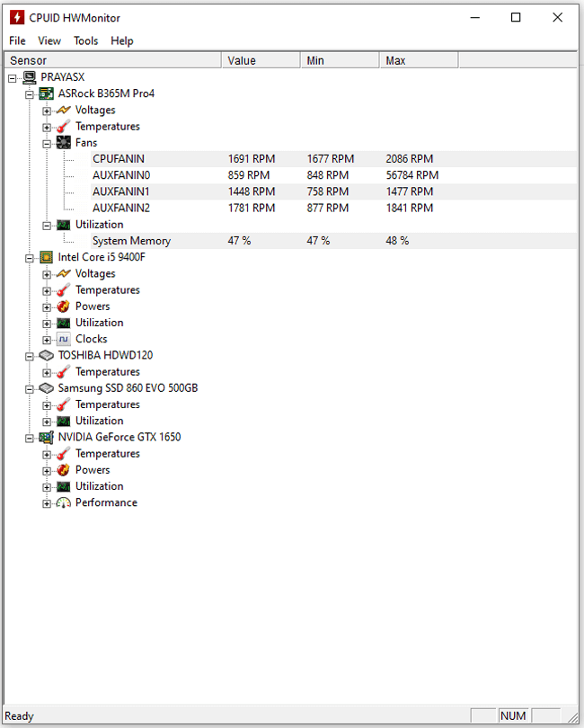Collapse the Intel Core i5 9400F node
This screenshot has height=728, width=584.
click(30, 258)
